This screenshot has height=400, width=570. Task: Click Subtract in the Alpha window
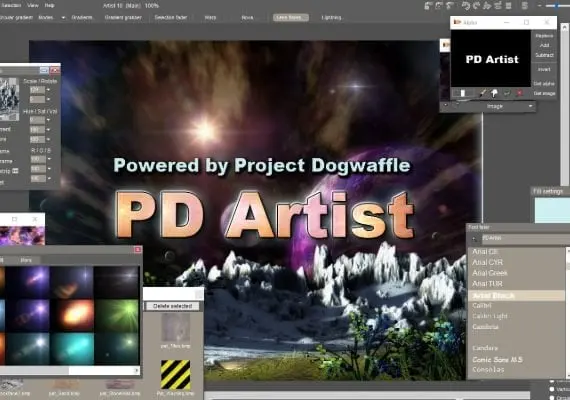(544, 55)
